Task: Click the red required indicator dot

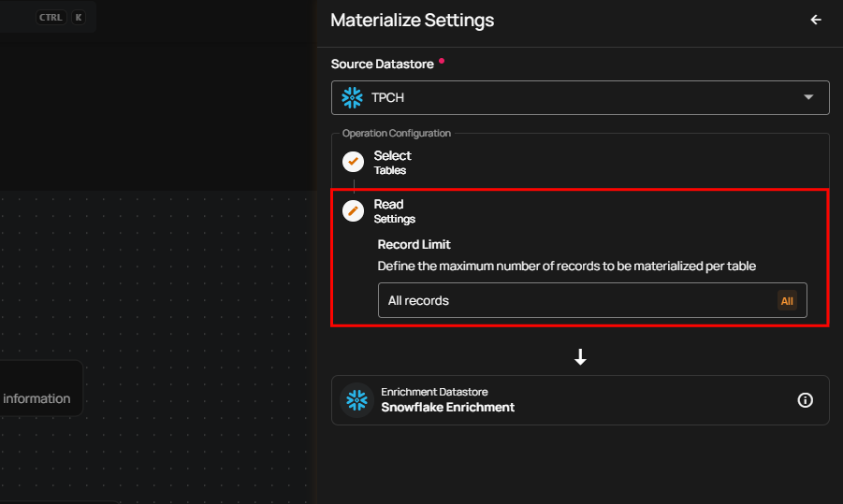Action: [442, 62]
